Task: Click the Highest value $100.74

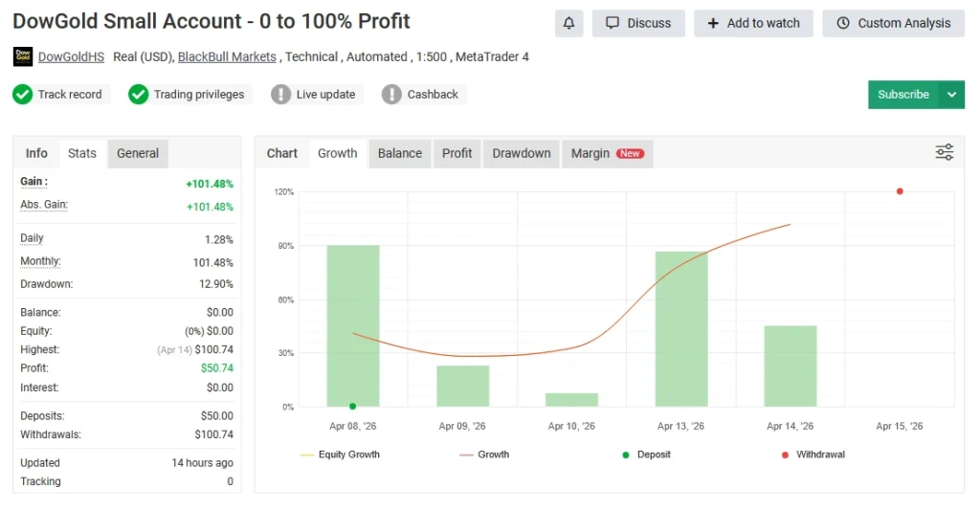Action: click(213, 349)
